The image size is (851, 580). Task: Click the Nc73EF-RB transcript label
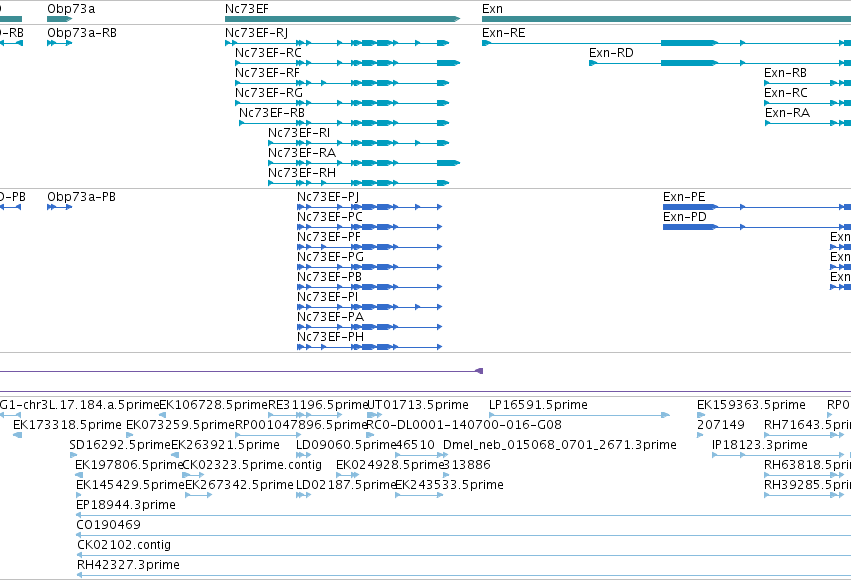272,113
